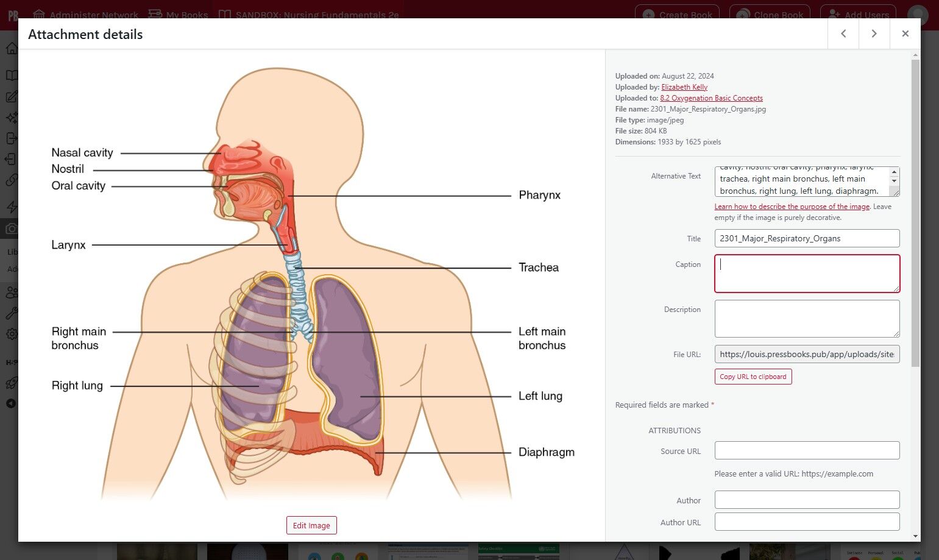
Task: Focus the Author URL input field
Action: (807, 522)
